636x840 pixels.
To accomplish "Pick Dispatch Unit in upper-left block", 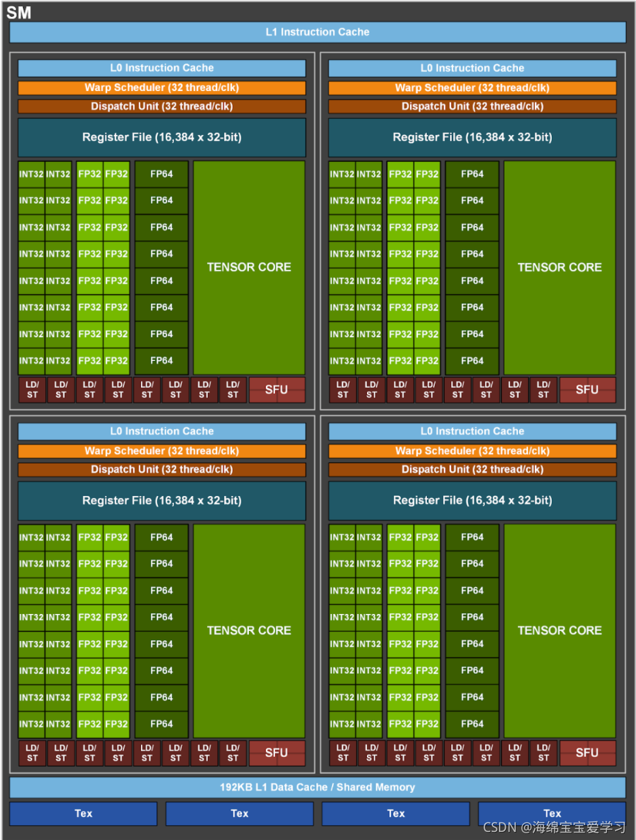I will 162,107.
